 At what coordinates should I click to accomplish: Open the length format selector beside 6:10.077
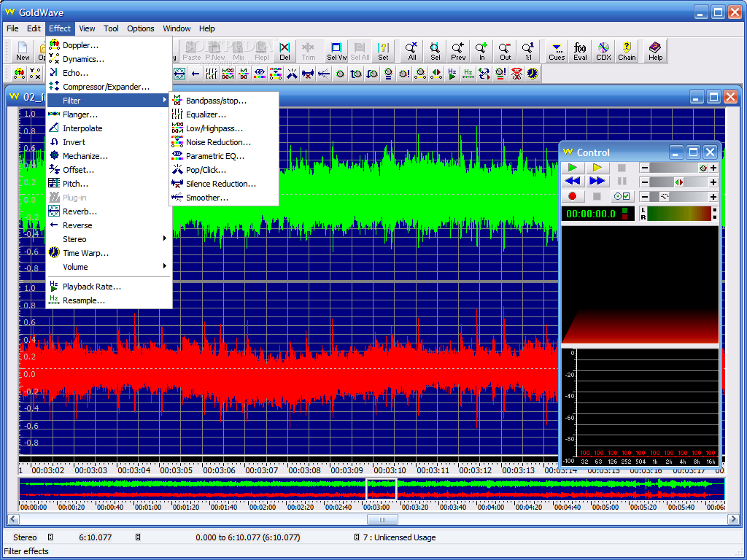[138, 537]
